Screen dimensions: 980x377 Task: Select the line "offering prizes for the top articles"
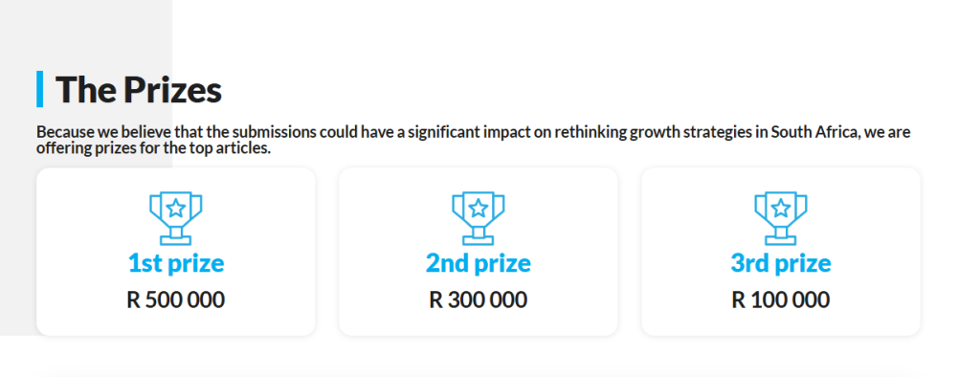(153, 149)
